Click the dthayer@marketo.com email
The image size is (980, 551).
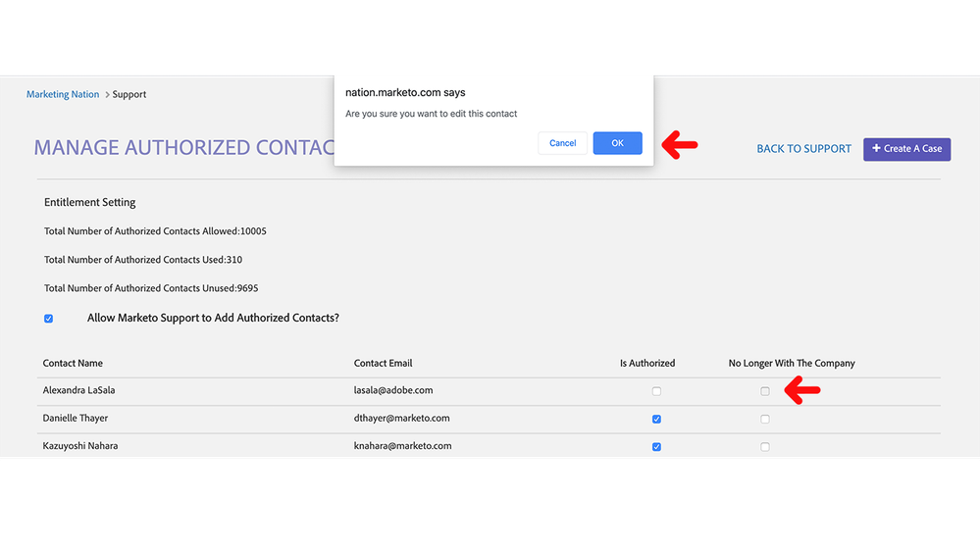[401, 418]
